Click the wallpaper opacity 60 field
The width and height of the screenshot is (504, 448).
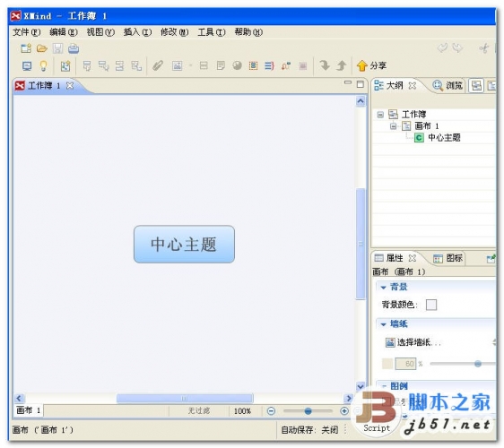point(405,364)
